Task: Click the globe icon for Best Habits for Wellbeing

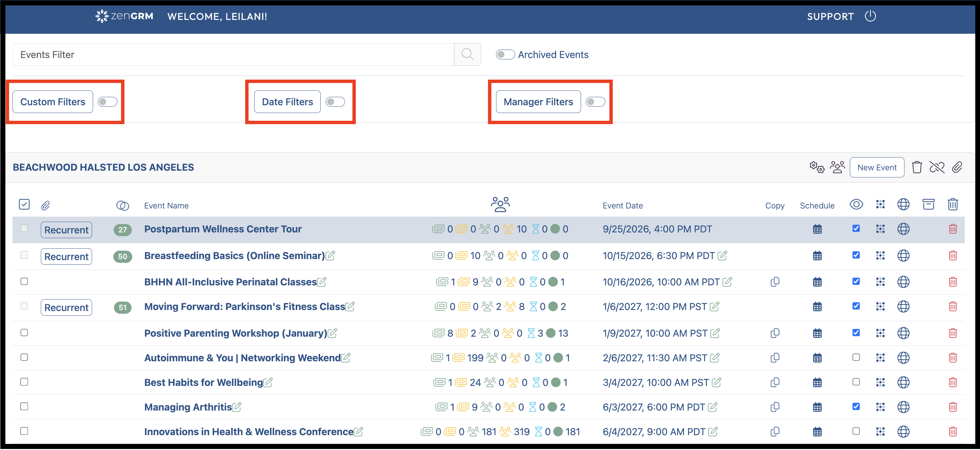Action: coord(903,382)
